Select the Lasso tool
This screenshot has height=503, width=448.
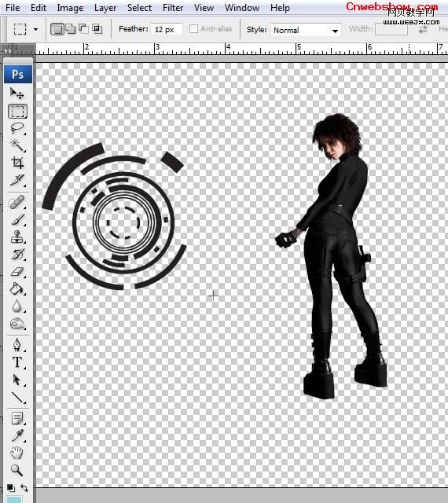tap(17, 128)
